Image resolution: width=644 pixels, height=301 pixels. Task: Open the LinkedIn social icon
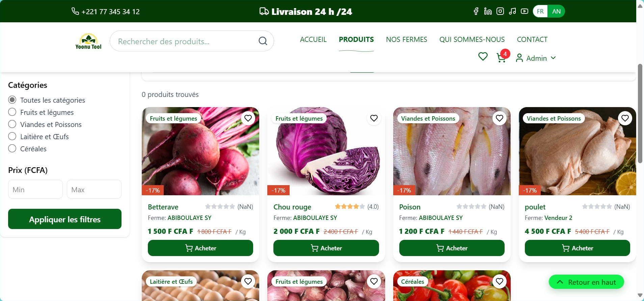pos(488,11)
